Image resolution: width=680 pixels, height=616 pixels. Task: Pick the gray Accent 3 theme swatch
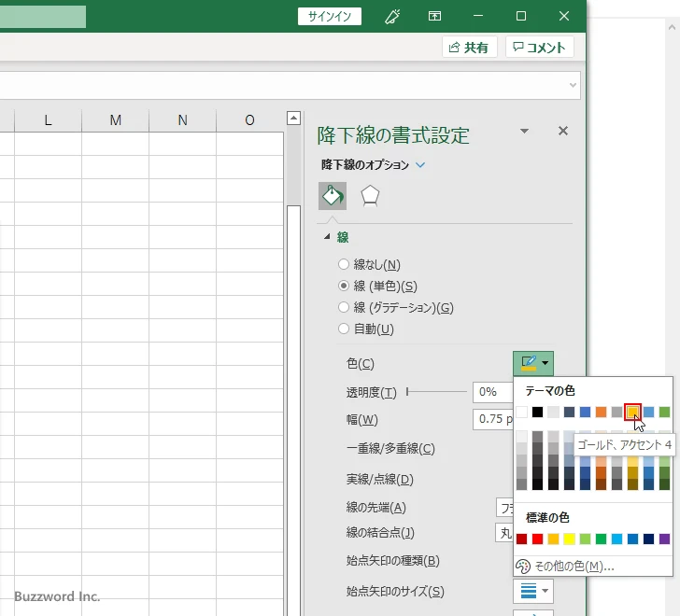tap(616, 412)
